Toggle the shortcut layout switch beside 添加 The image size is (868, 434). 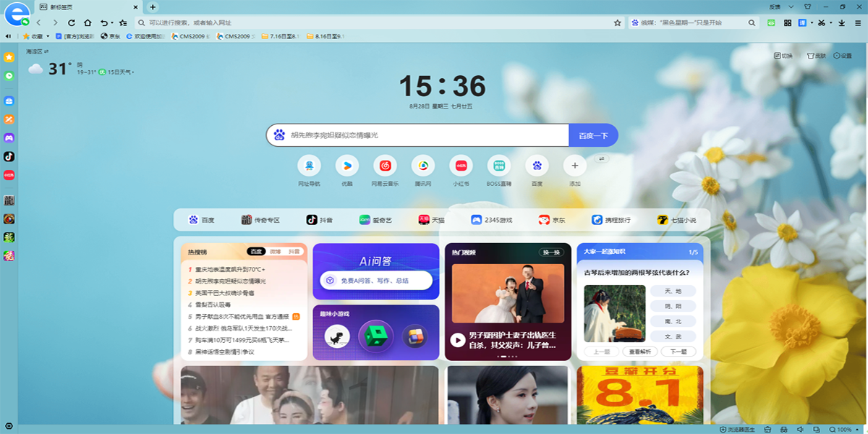[x=601, y=158]
